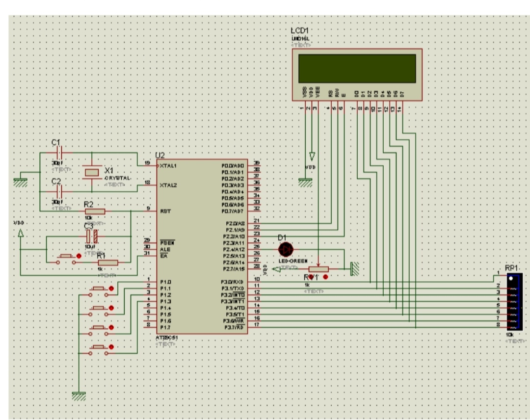This screenshot has height=420, width=530.
Task: Click the ground symbol beneath LCD1 pins
Action: point(305,183)
